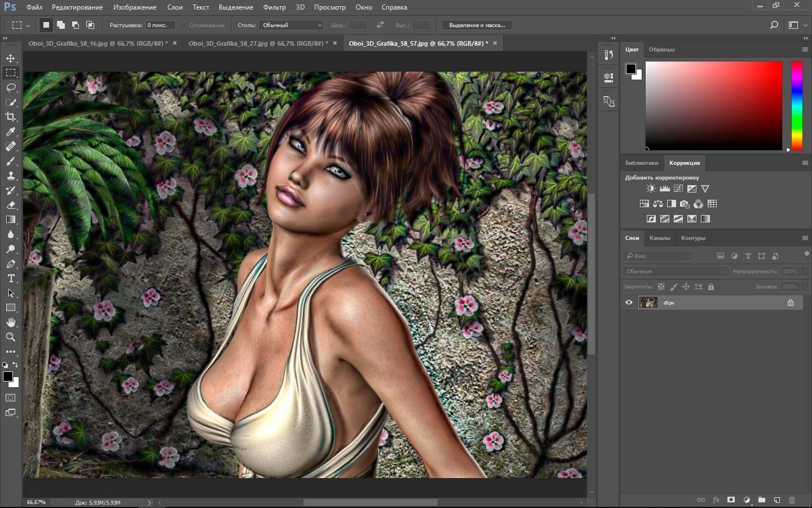Open the Справка menu
This screenshot has width=812, height=508.
point(394,7)
